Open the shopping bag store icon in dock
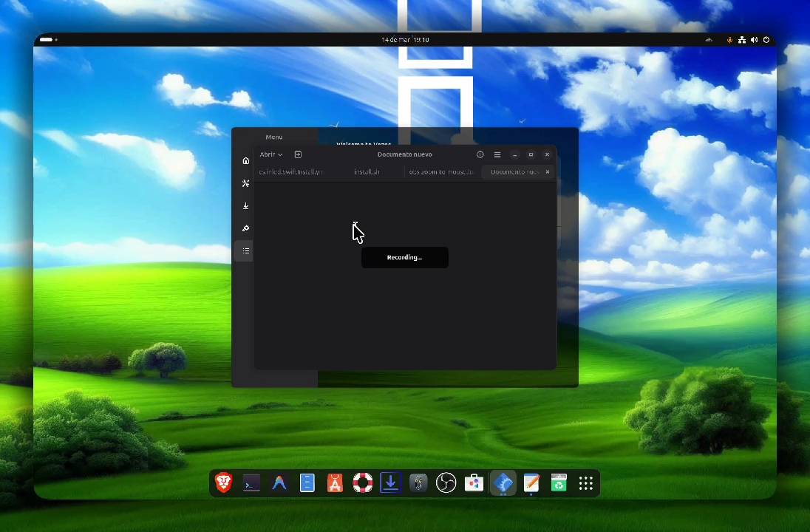The width and height of the screenshot is (810, 532). tap(474, 483)
